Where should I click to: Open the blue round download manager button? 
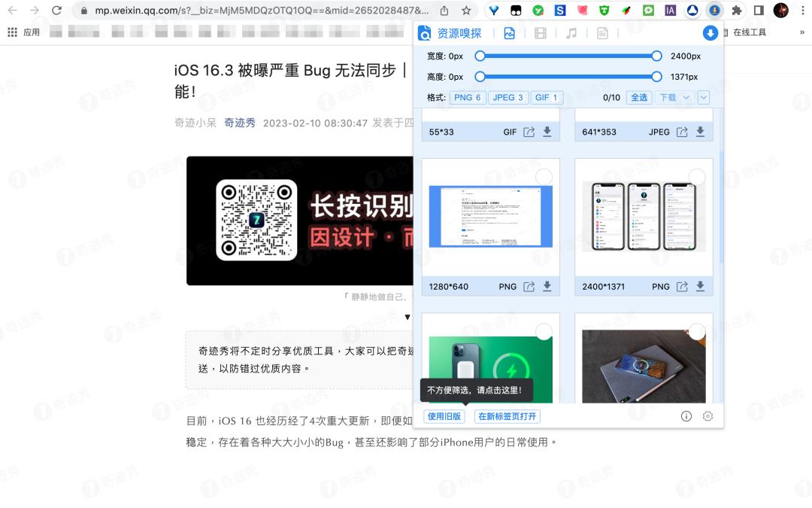click(710, 33)
